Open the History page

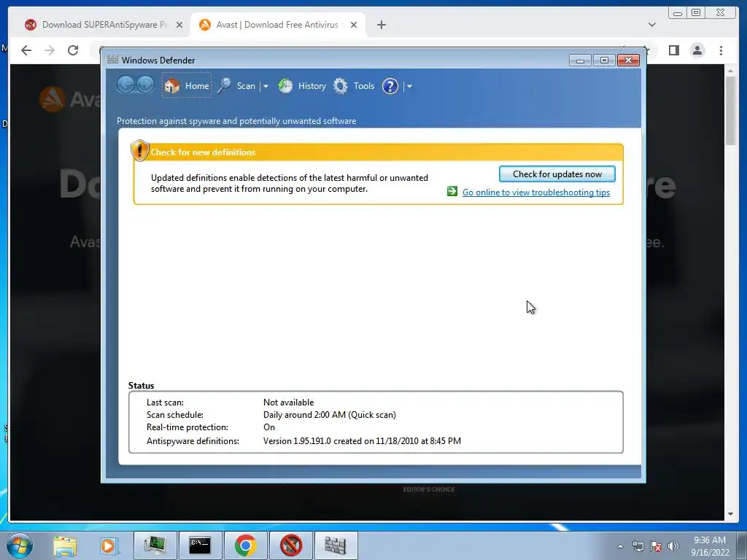(x=301, y=86)
